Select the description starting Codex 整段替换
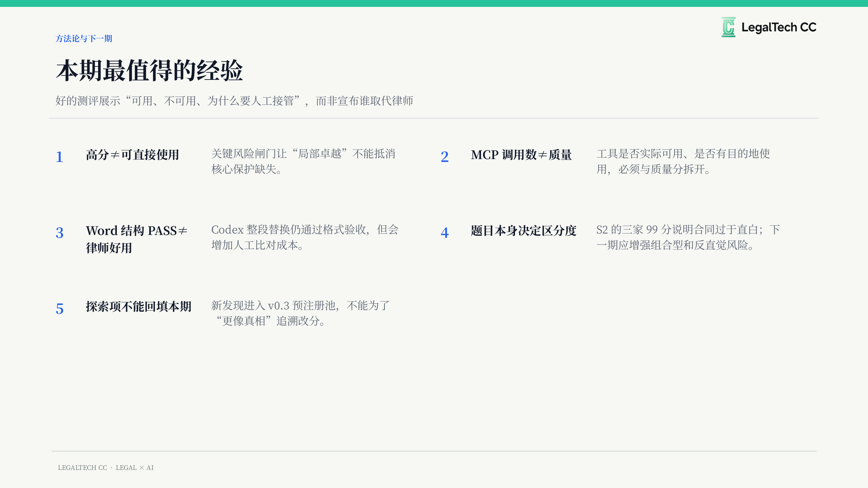 pyautogui.click(x=305, y=237)
